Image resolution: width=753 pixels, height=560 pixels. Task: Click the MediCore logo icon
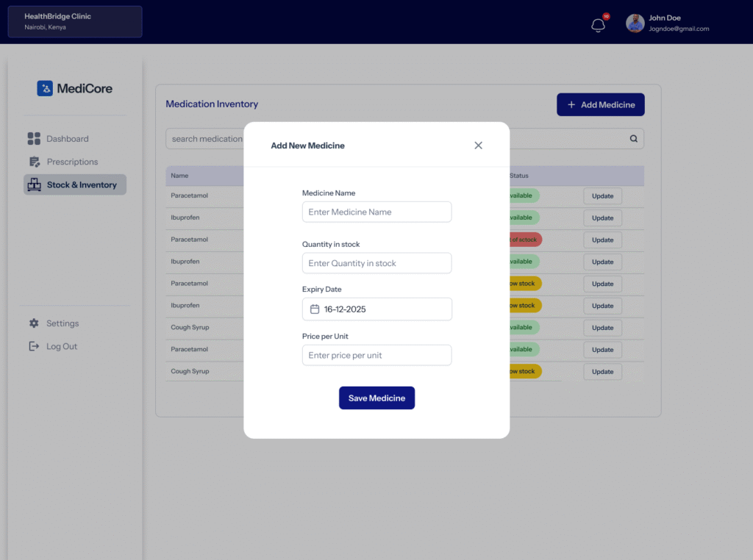[45, 88]
